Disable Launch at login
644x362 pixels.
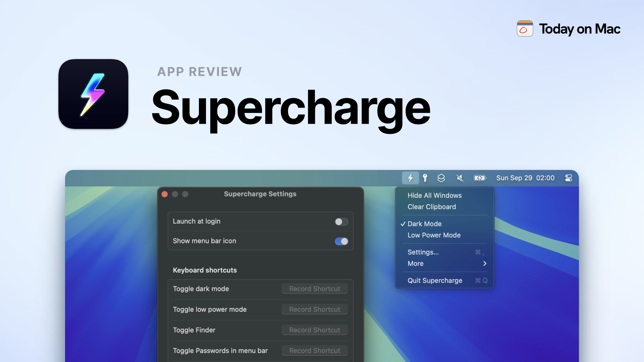click(341, 222)
